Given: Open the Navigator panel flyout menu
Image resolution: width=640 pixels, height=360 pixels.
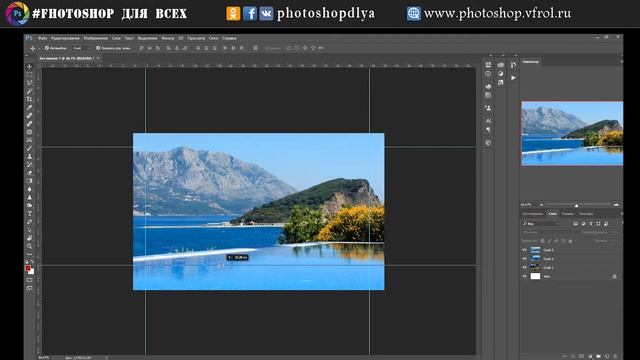Looking at the screenshot, I should click(x=622, y=62).
